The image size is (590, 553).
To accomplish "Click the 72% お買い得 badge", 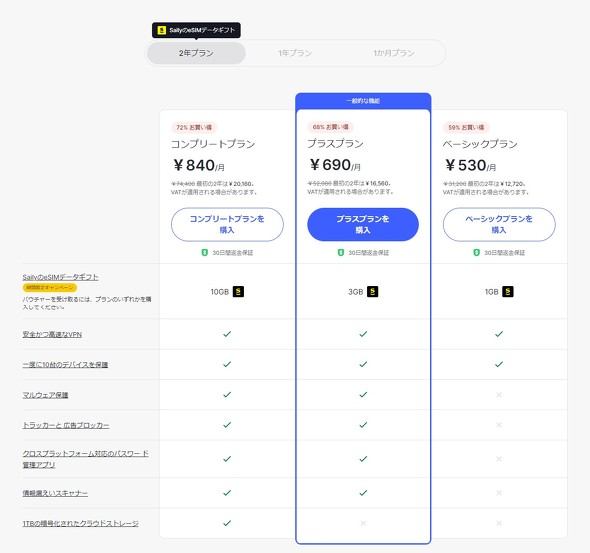I will pyautogui.click(x=194, y=128).
